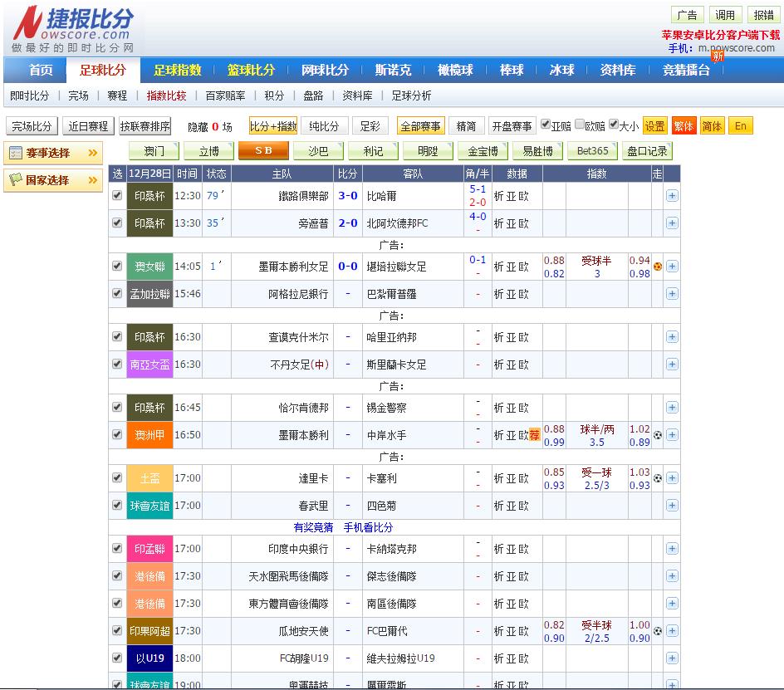The width and height of the screenshot is (784, 690).
Task: Select the 精简 matches filter
Action: 467,126
